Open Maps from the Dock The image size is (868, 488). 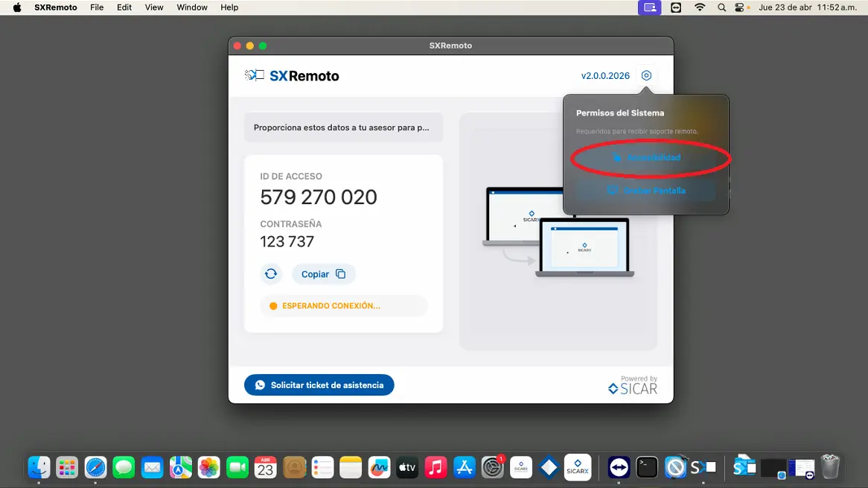coord(180,467)
